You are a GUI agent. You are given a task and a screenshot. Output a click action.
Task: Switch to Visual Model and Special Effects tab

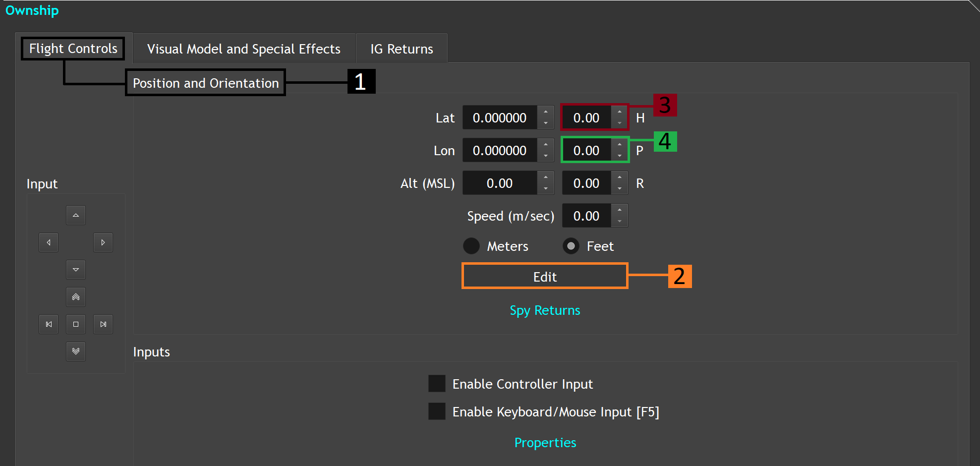(x=244, y=49)
